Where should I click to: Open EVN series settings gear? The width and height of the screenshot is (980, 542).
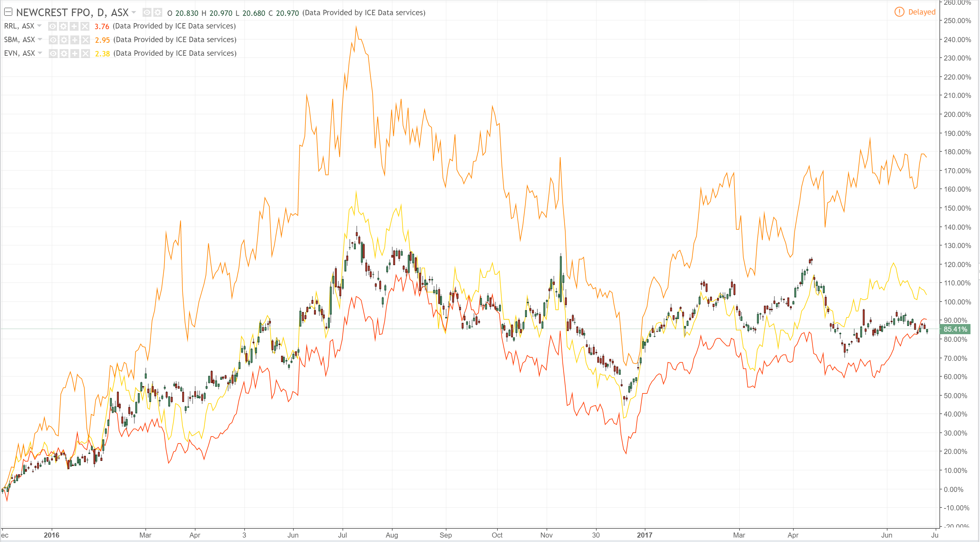click(x=64, y=54)
